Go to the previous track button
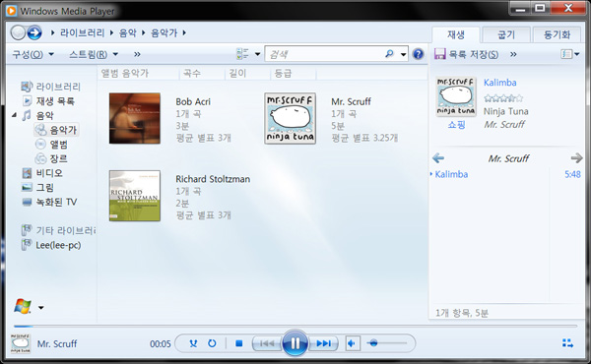The width and height of the screenshot is (591, 364). point(267,343)
